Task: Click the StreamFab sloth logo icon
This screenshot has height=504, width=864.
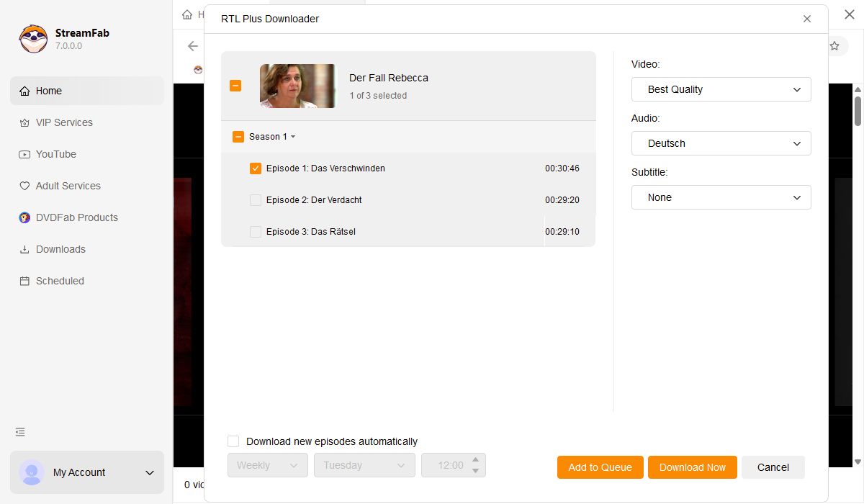Action: [33, 39]
